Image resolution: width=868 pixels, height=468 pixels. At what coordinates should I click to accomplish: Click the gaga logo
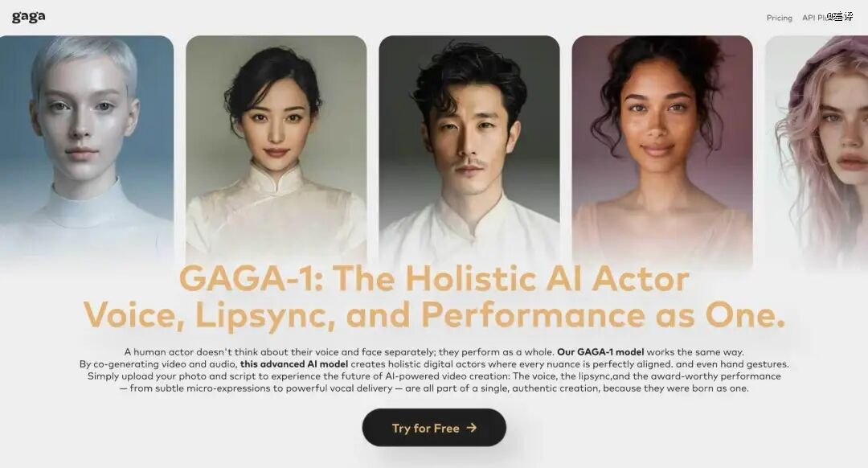(29, 17)
